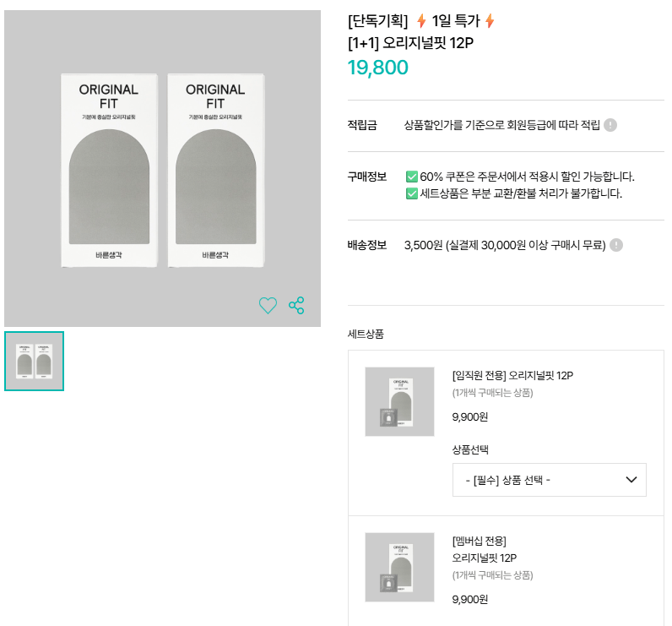
Task: Click info icon next to 적립금 description
Action: coord(610,125)
